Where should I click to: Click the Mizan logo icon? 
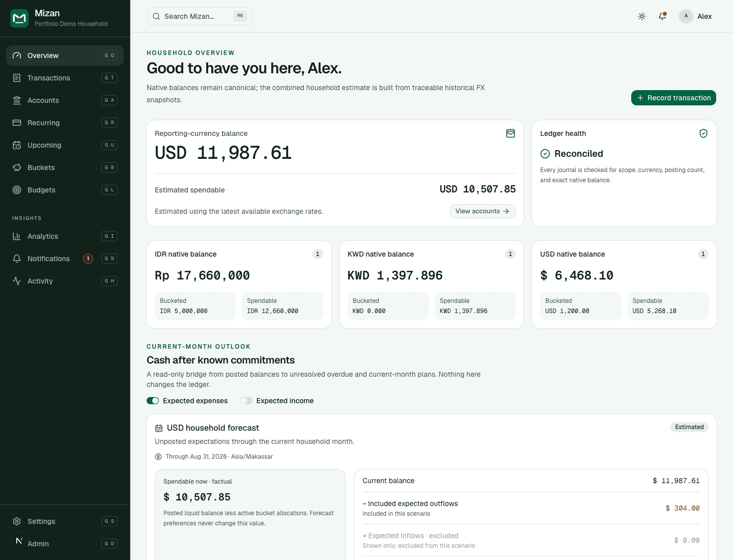pos(19,18)
